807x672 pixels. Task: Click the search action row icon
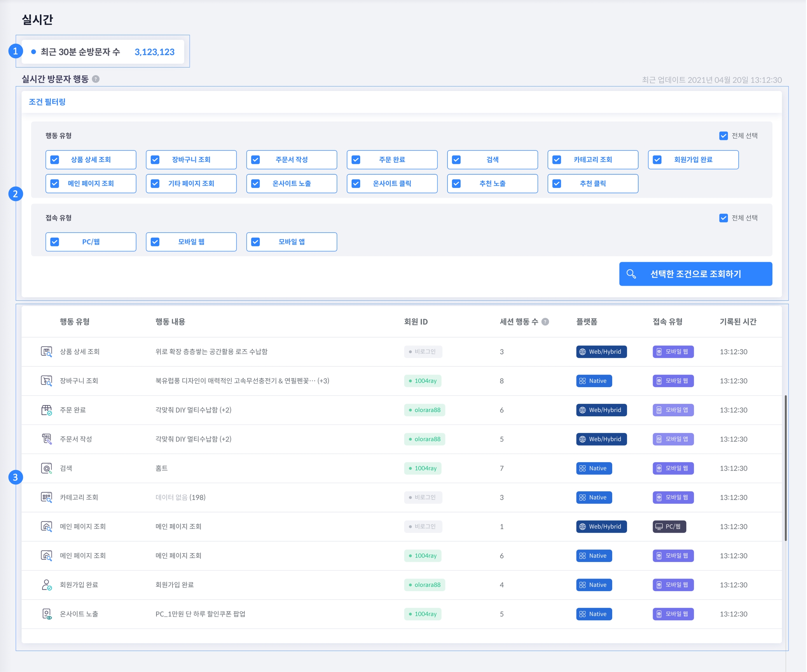[x=47, y=468]
